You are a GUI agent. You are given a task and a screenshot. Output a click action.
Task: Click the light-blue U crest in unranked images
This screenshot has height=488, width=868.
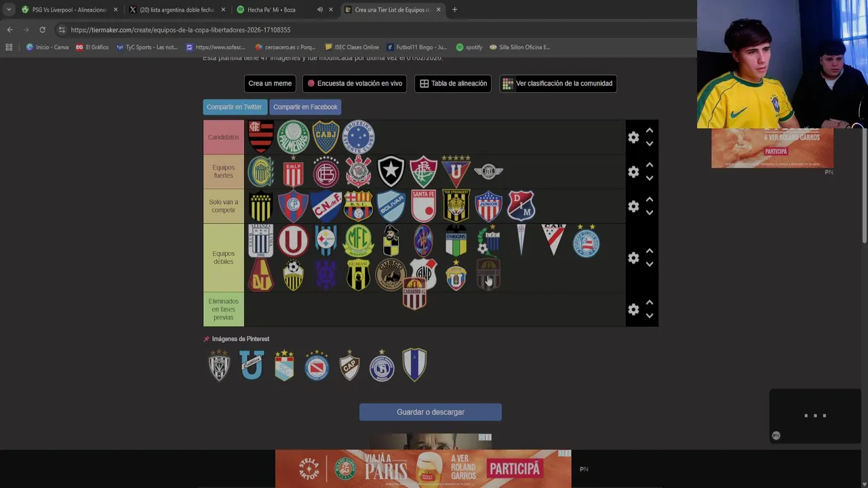tap(252, 365)
